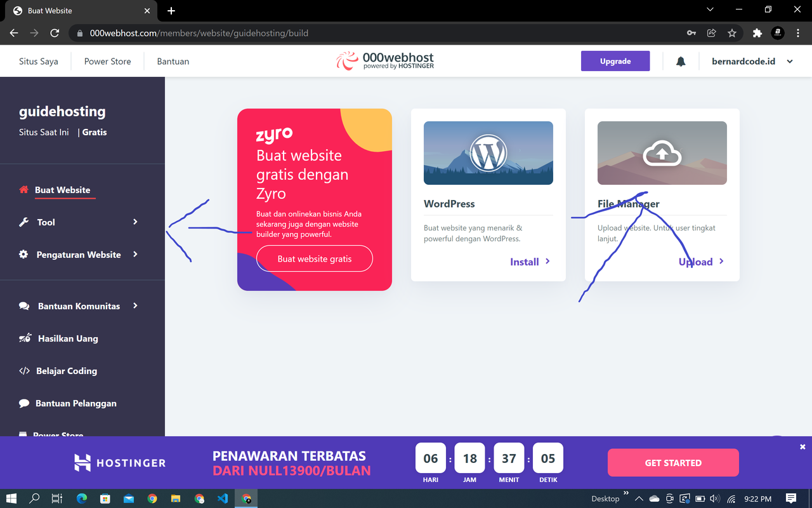Click the guidehosting site name
The height and width of the screenshot is (508, 812).
coord(62,112)
